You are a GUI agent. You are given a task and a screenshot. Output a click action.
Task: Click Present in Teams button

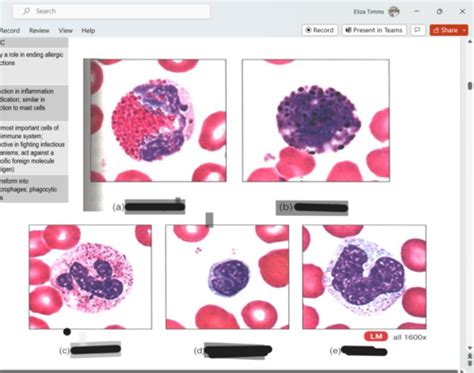click(374, 30)
